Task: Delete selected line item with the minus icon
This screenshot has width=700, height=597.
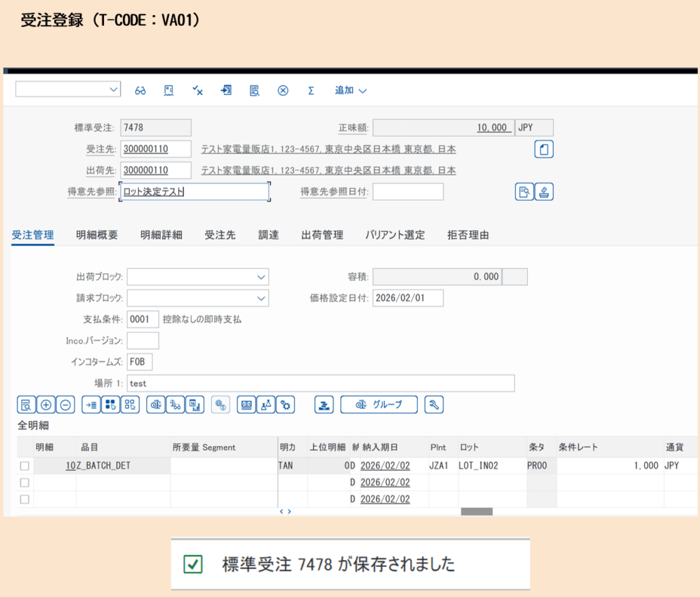Action: point(64,404)
